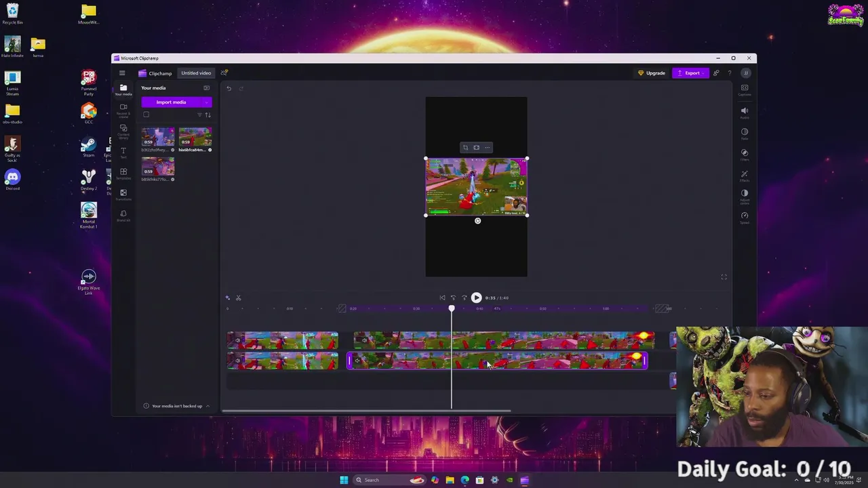Viewport: 868px width, 488px height.
Task: Open media sort options
Action: pos(208,115)
